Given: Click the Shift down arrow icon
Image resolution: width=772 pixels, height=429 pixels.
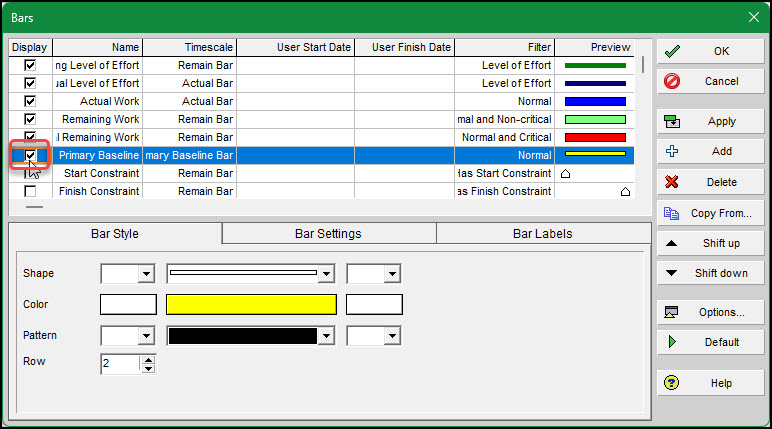Looking at the screenshot, I should point(672,273).
